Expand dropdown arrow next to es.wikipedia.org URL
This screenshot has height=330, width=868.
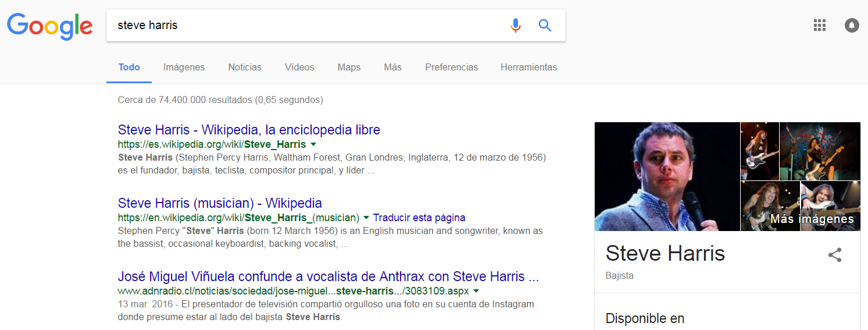(313, 144)
